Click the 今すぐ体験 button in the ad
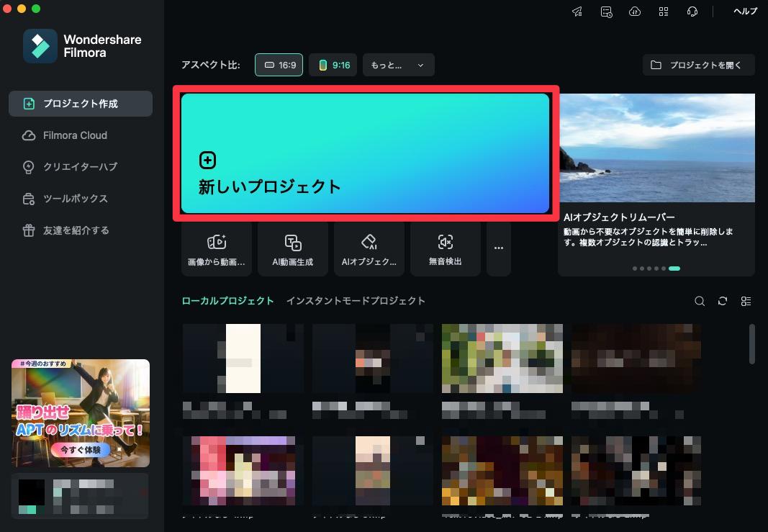 [81, 449]
